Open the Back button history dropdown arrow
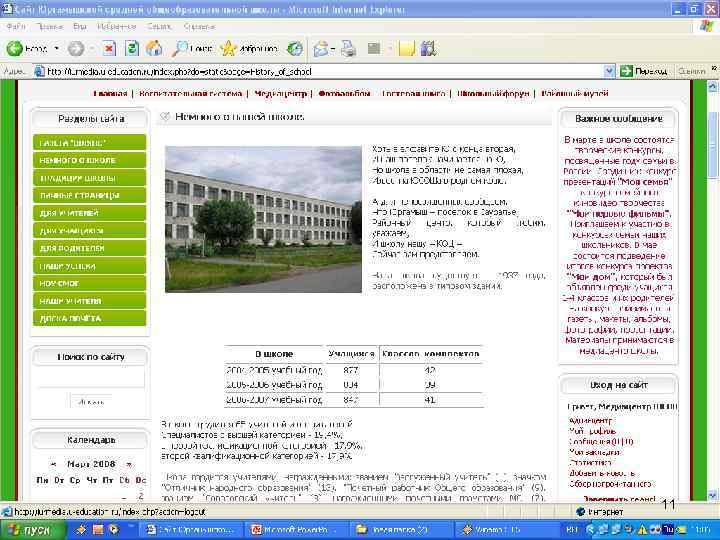Image resolution: width=720 pixels, height=540 pixels. [x=56, y=48]
